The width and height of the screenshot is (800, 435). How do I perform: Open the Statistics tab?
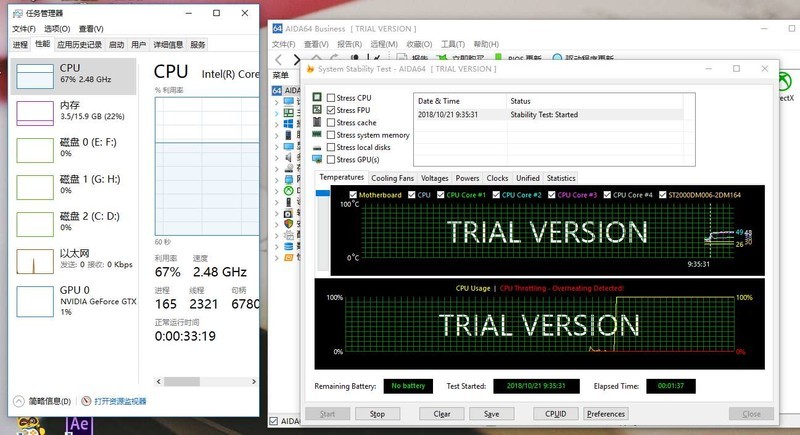(x=561, y=178)
